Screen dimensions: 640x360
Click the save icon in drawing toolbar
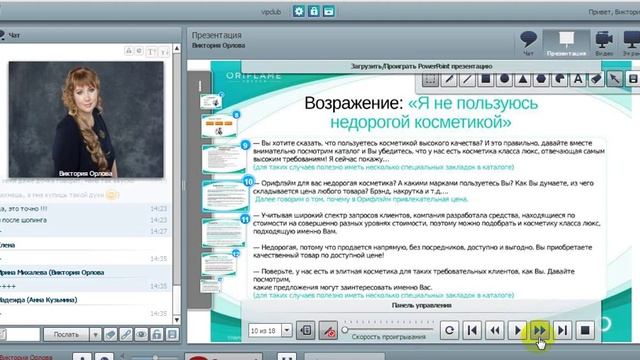(633, 79)
